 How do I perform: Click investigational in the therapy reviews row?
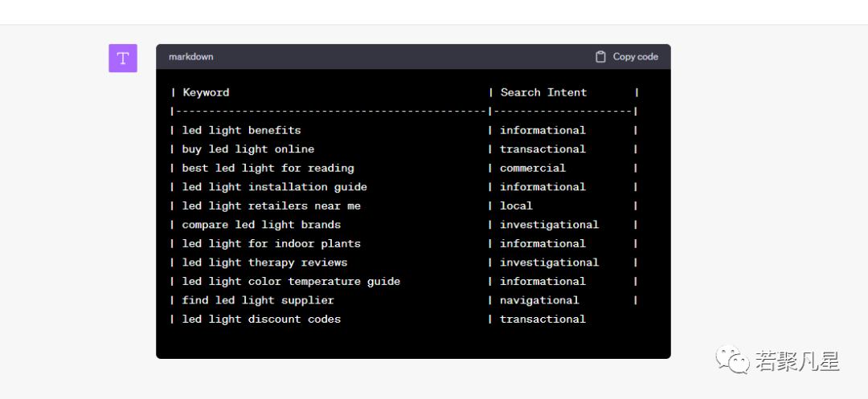pos(550,263)
